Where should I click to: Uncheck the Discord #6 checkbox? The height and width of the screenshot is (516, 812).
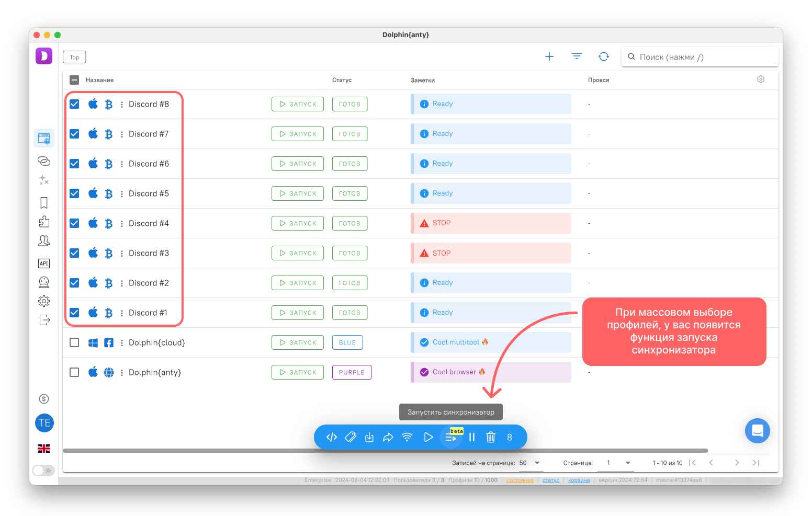pyautogui.click(x=74, y=164)
